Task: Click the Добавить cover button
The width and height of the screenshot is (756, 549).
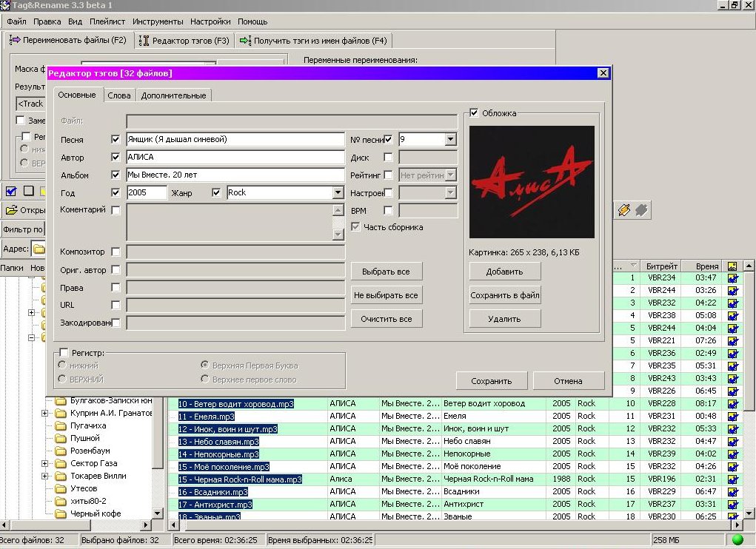Action: pyautogui.click(x=505, y=272)
